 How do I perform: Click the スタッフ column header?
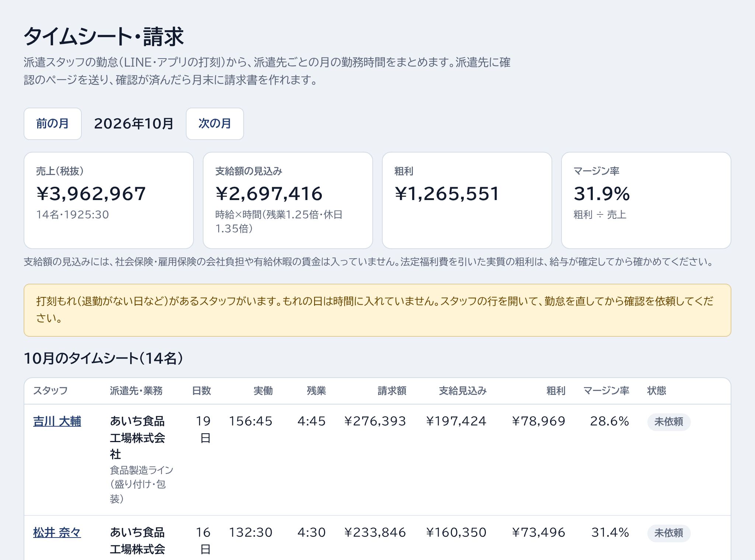[51, 391]
